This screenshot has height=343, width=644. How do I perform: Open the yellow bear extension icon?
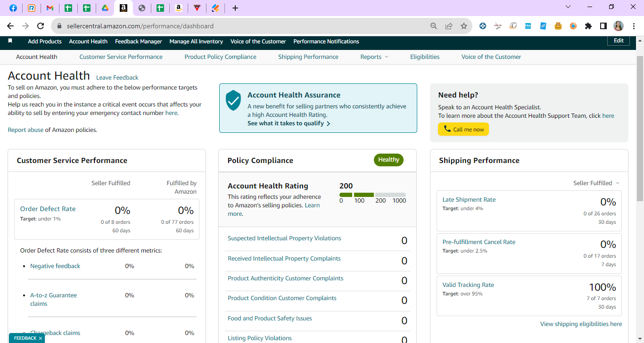(558, 26)
